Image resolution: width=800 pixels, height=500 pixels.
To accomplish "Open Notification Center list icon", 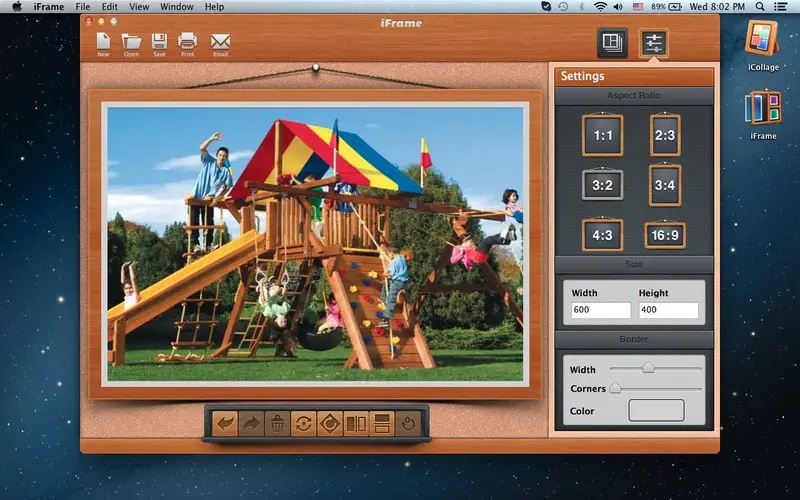I will pos(780,7).
